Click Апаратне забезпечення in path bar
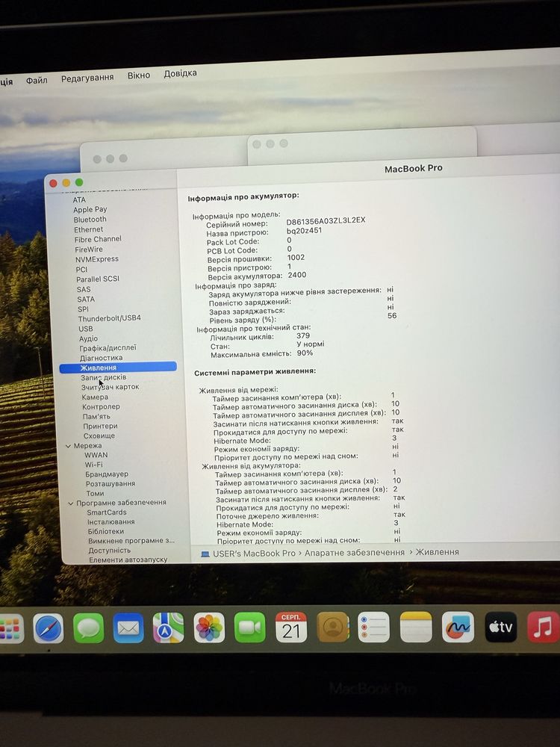Image resolution: width=560 pixels, height=747 pixels. tap(354, 552)
